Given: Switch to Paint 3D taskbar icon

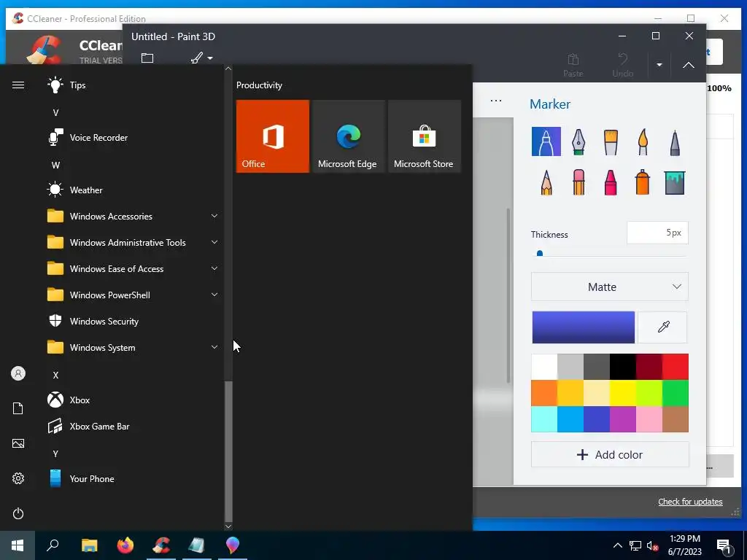Looking at the screenshot, I should click(x=233, y=545).
